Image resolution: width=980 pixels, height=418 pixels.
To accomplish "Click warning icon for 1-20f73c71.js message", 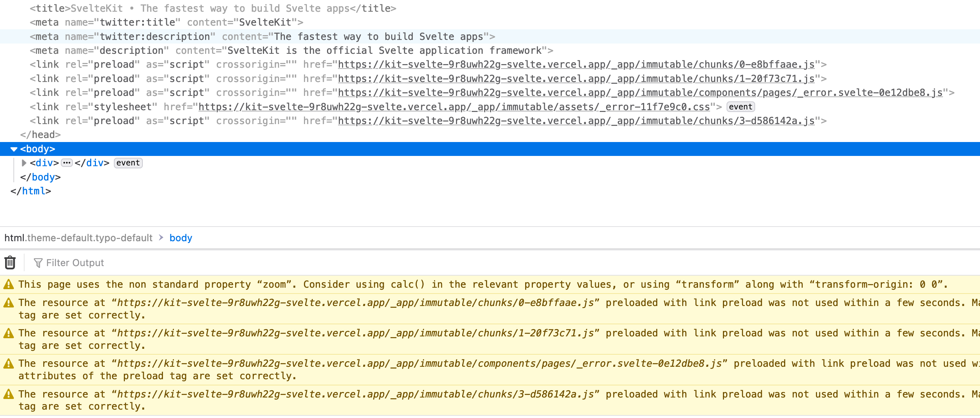I will 8,333.
